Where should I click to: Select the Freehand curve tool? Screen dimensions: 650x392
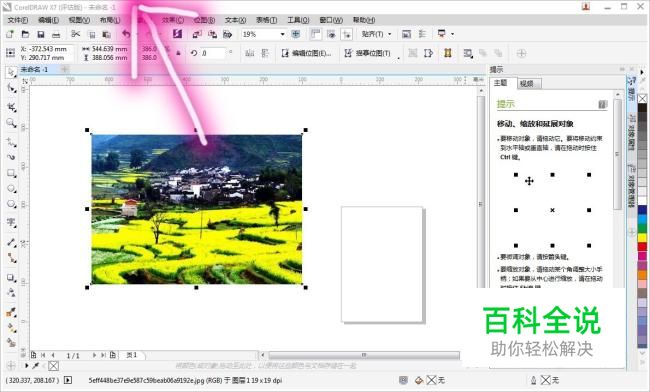pyautogui.click(x=11, y=143)
